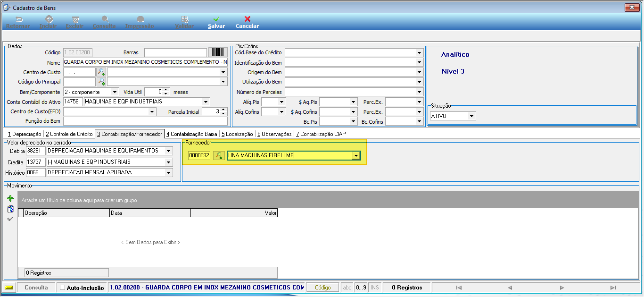Open the Alíq.Pis dropdown
Screen dimensions: 644x297
click(282, 102)
